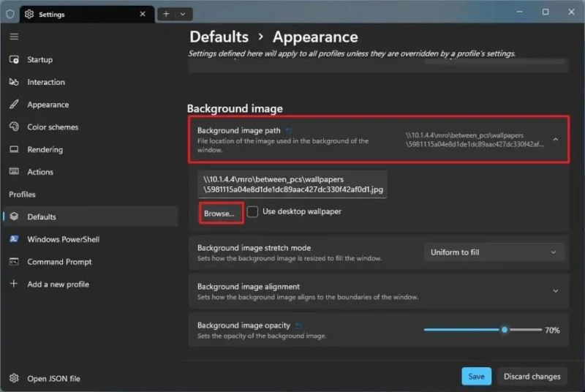Viewport: 585px width, 392px height.
Task: Collapse the Background image path section
Action: [x=556, y=139]
